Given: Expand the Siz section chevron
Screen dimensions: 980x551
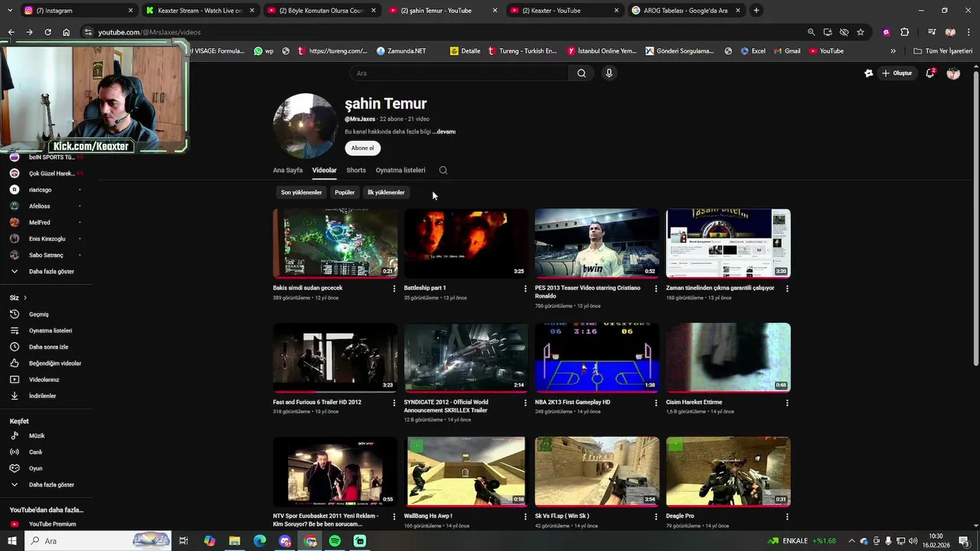Looking at the screenshot, I should (x=24, y=298).
